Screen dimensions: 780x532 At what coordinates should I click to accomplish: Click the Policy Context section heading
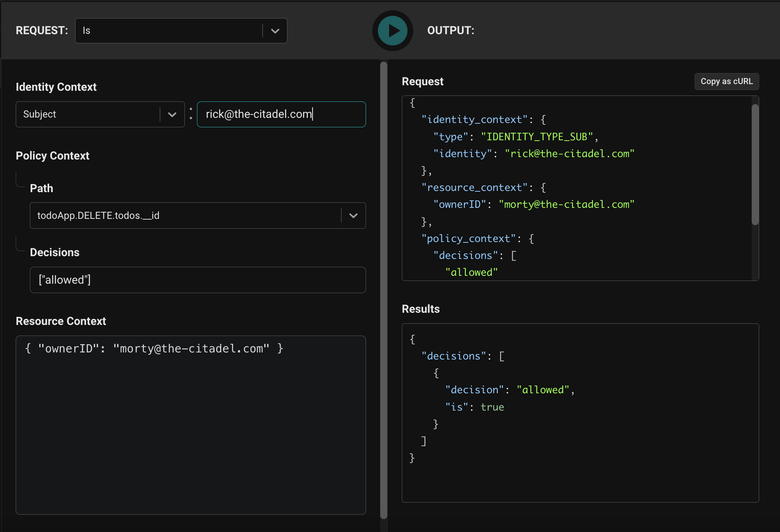coord(52,156)
